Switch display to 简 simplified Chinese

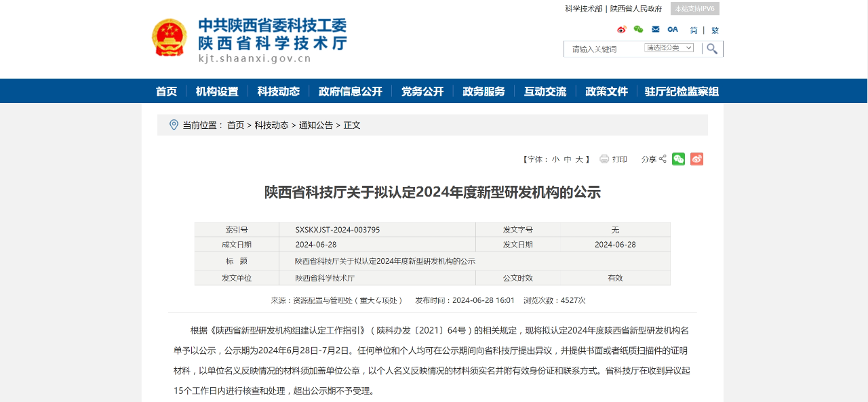pyautogui.click(x=694, y=30)
